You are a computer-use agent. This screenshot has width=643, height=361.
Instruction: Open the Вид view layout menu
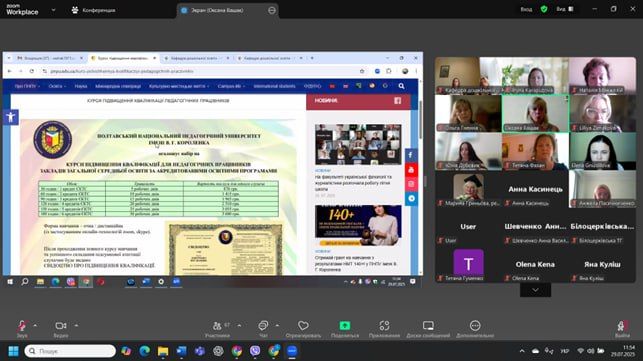[565, 9]
